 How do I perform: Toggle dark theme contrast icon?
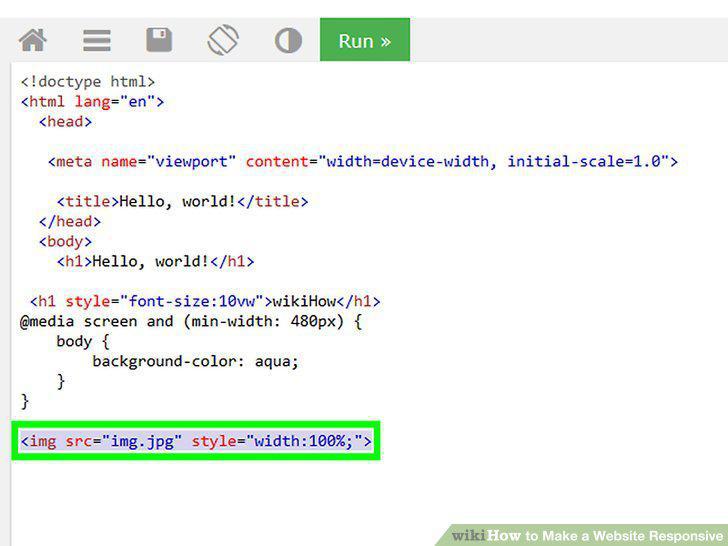click(288, 40)
